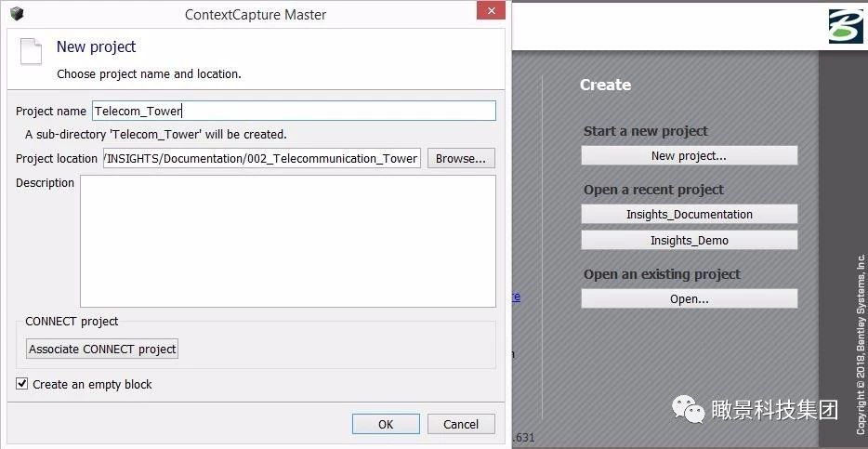Viewport: 868px width, 449px height.
Task: Click New project... button in the Create panel
Action: click(x=690, y=155)
